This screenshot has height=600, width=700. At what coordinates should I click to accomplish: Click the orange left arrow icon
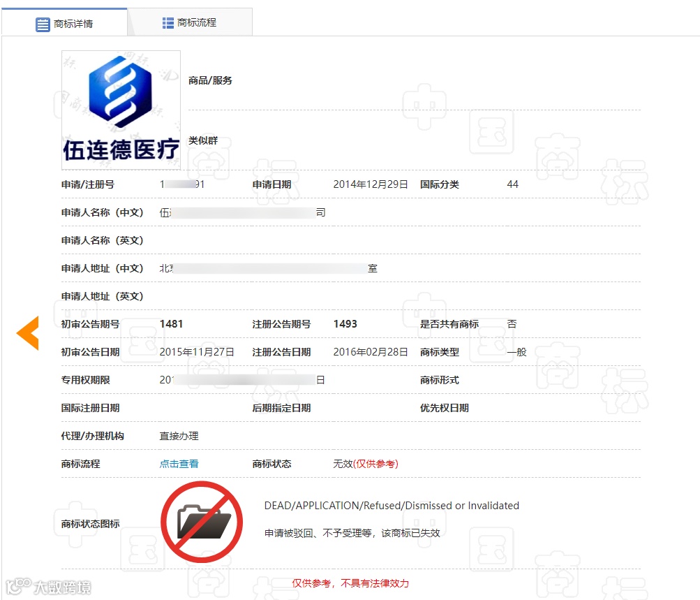(x=28, y=333)
